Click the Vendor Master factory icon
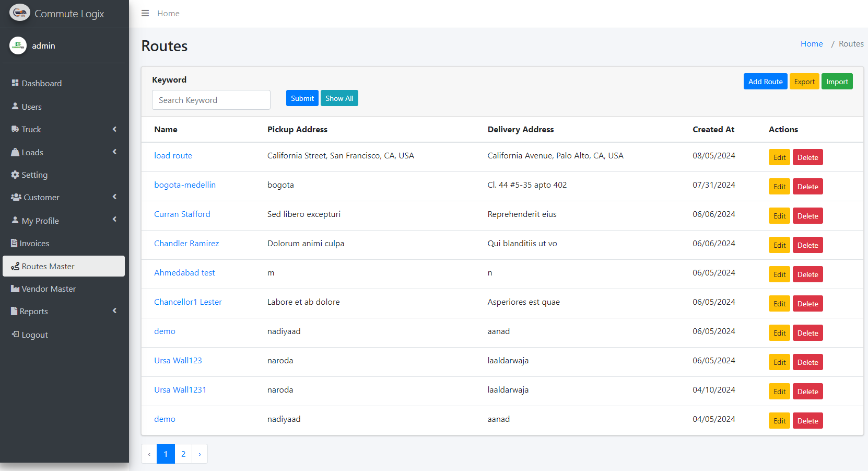The image size is (868, 471). click(15, 289)
